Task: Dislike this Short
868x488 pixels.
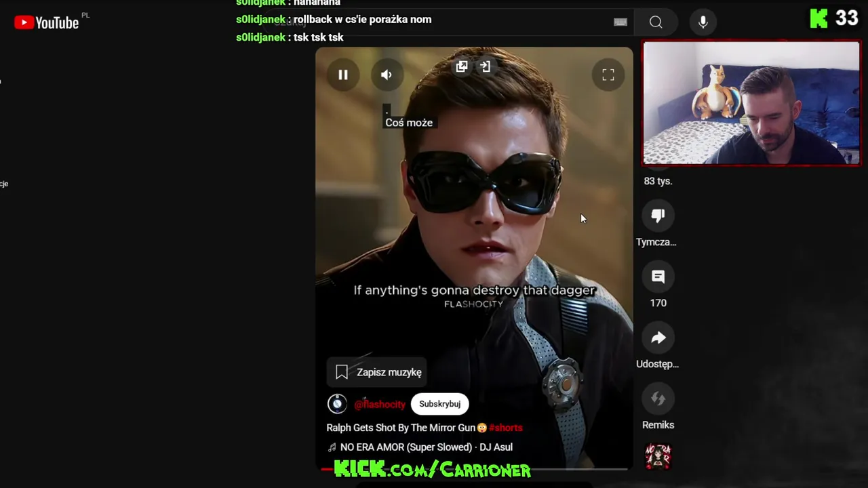Action: coord(658,216)
